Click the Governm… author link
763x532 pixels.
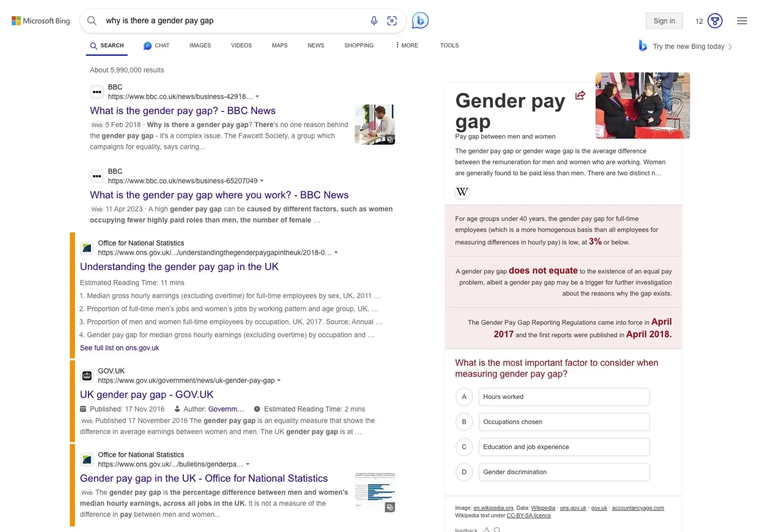tap(226, 409)
